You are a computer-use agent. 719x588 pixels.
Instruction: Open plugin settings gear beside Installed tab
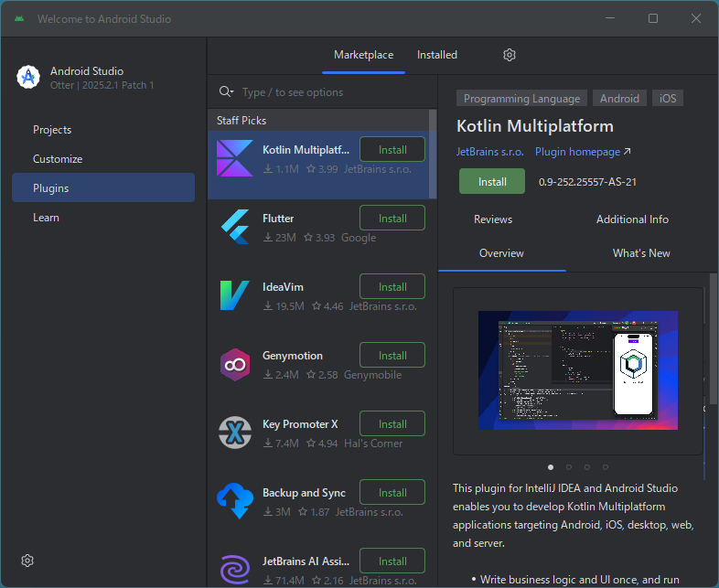click(510, 55)
